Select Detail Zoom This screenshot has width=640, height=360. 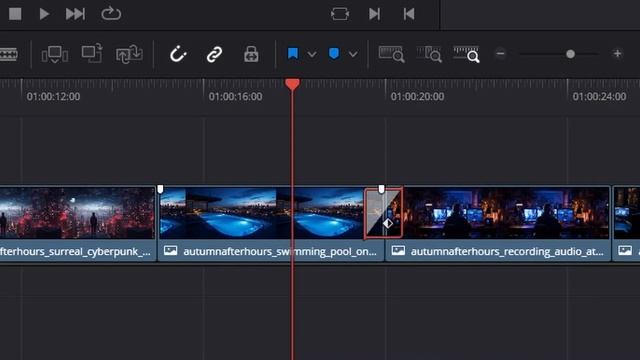[x=429, y=54]
